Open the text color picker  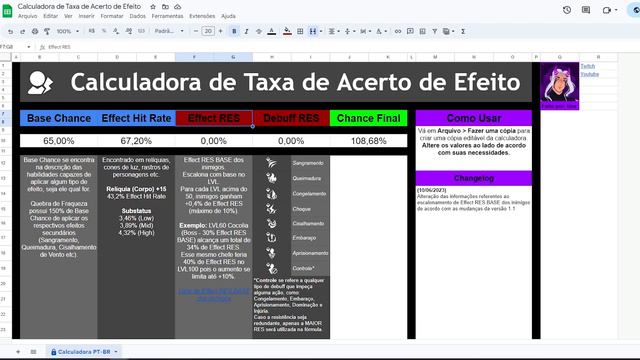point(271,31)
